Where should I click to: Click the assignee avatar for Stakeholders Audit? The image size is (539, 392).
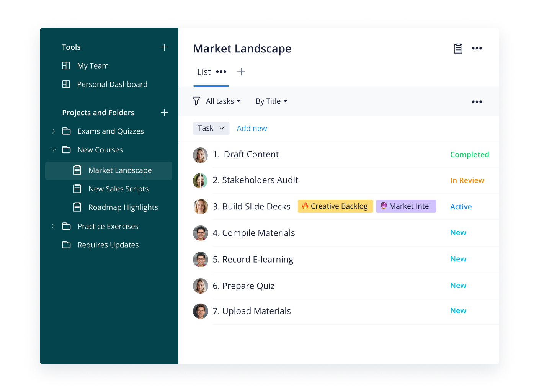[200, 181]
